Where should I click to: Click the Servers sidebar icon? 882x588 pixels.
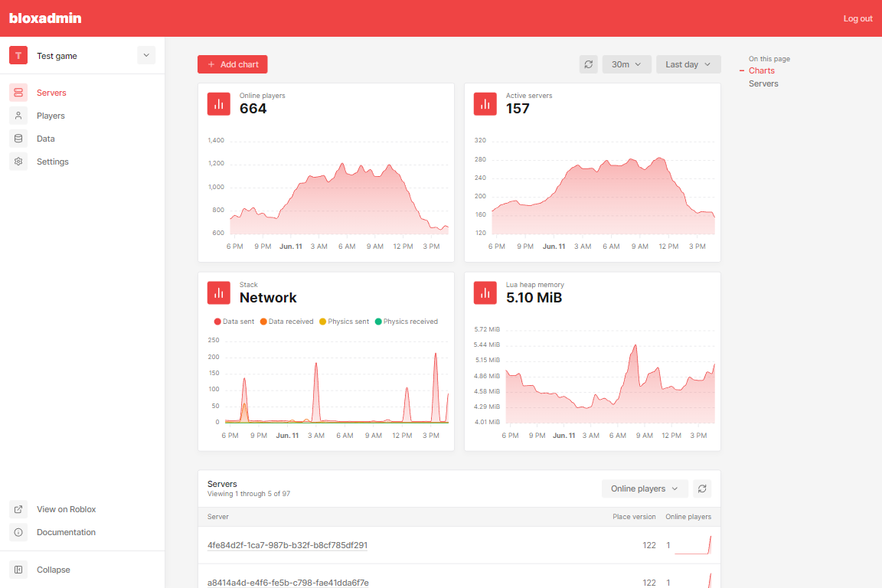[18, 93]
